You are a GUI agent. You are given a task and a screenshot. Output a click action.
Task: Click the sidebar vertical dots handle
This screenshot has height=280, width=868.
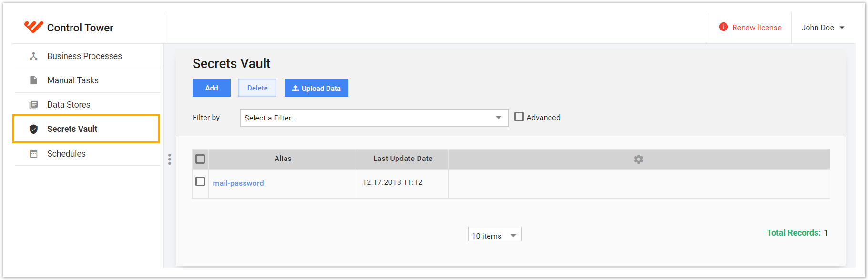click(x=170, y=160)
